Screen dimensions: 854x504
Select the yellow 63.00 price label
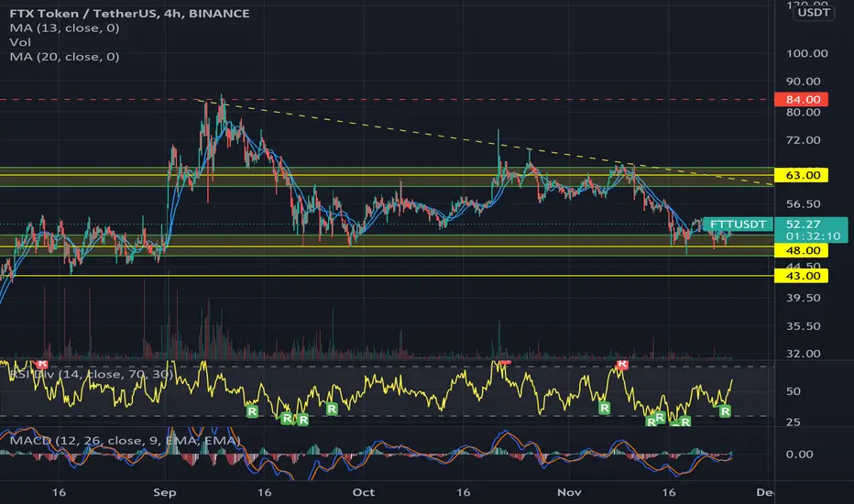pyautogui.click(x=802, y=175)
